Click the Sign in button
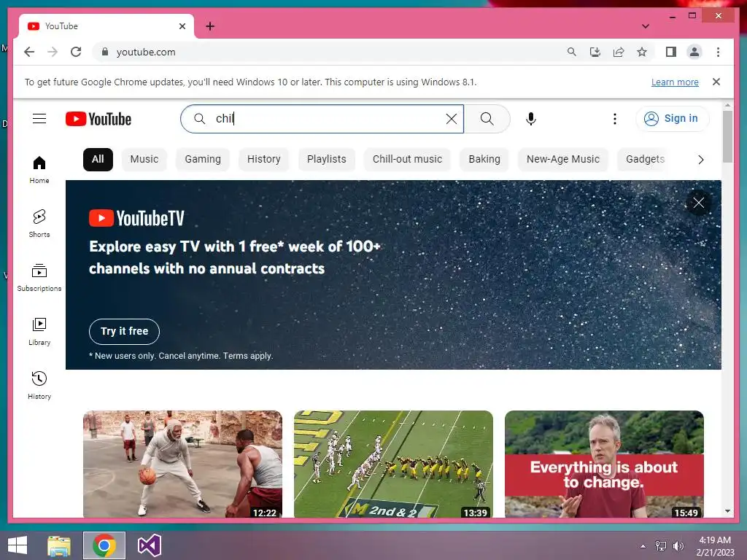The width and height of the screenshot is (747, 560). (672, 119)
